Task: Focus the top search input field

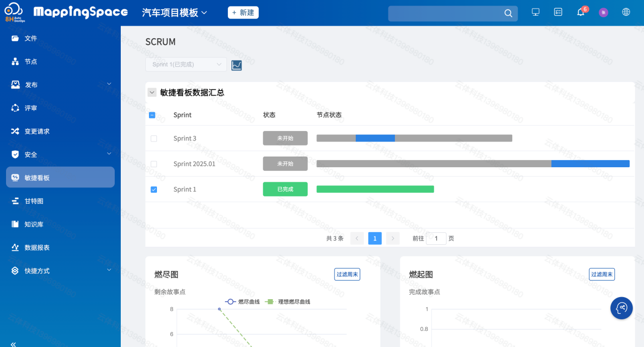Action: point(446,14)
